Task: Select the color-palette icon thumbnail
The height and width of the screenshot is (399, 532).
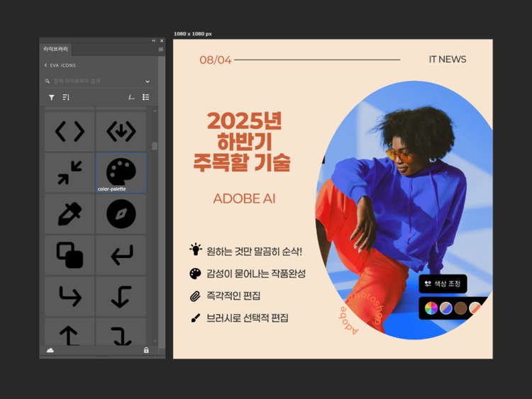Action: tap(121, 172)
